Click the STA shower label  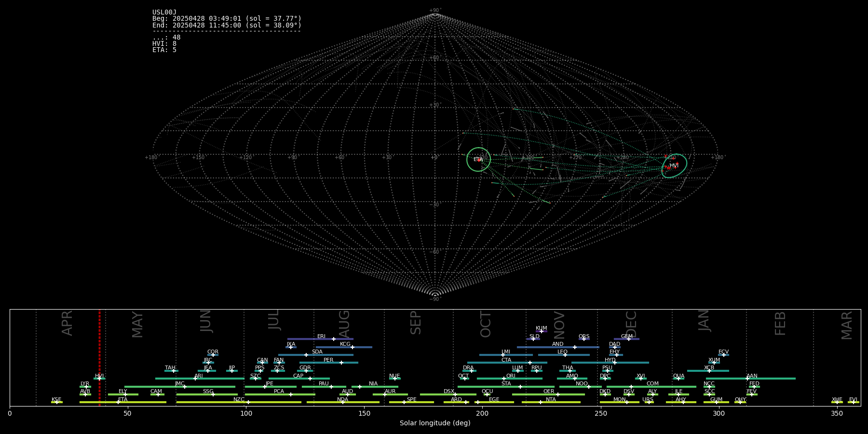click(x=506, y=384)
